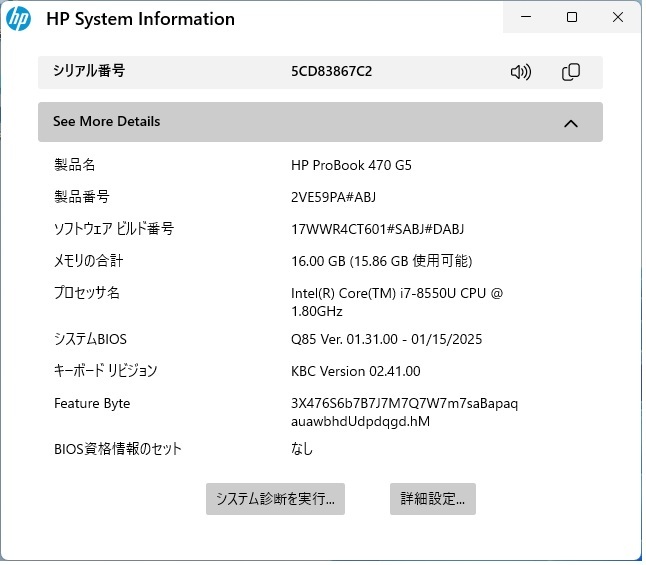Click the 製品名 label

click(75, 166)
